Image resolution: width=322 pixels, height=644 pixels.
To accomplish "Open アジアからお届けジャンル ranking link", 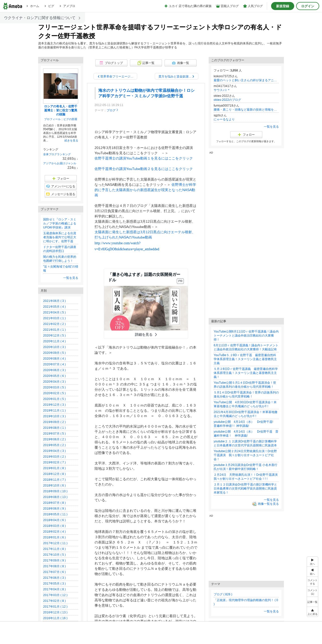I will click(x=60, y=164).
